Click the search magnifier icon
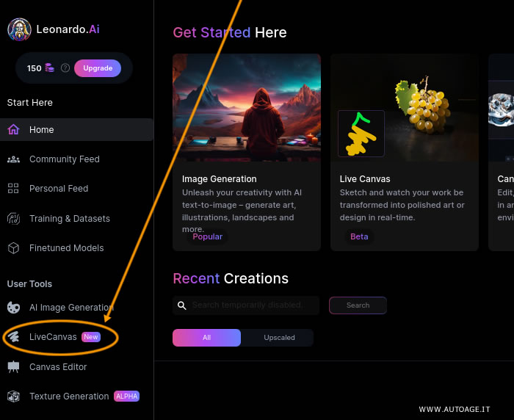Screen dimensions: 514x420 pos(182,305)
